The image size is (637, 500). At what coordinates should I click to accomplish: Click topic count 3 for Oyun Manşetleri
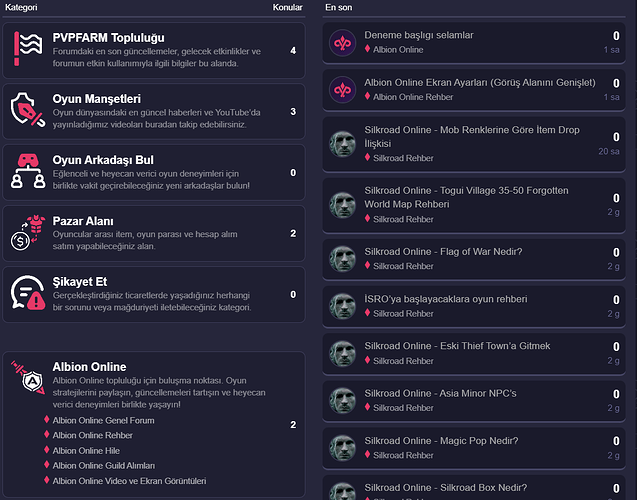coord(293,112)
